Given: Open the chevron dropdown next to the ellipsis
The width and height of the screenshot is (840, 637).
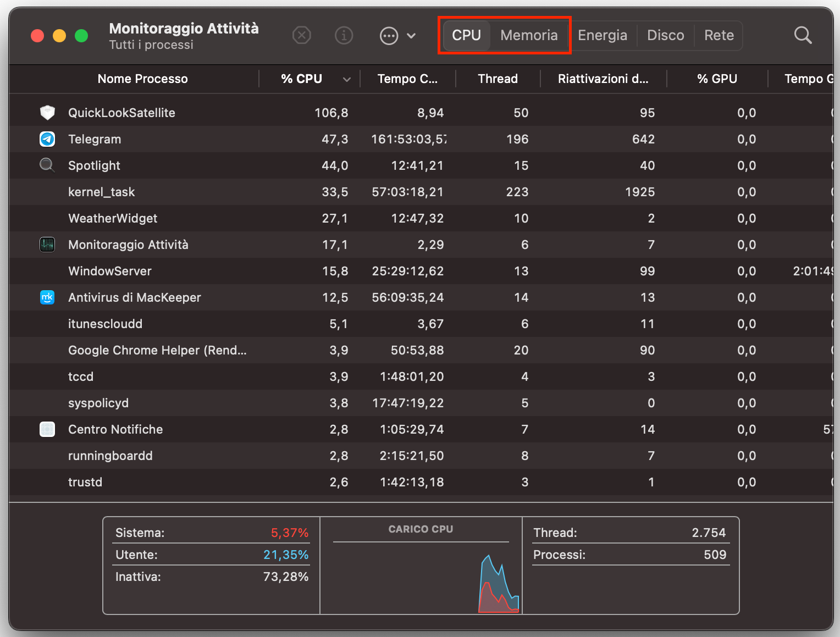Looking at the screenshot, I should [x=411, y=35].
